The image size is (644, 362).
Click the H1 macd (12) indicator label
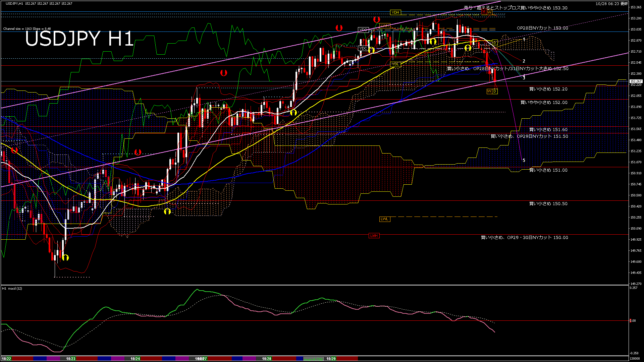12,288
